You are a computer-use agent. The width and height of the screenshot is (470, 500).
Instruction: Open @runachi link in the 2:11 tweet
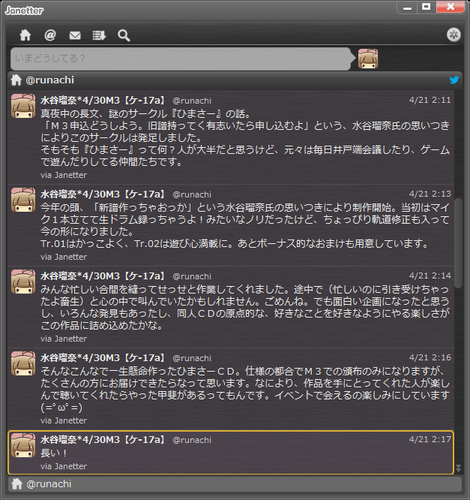point(192,101)
